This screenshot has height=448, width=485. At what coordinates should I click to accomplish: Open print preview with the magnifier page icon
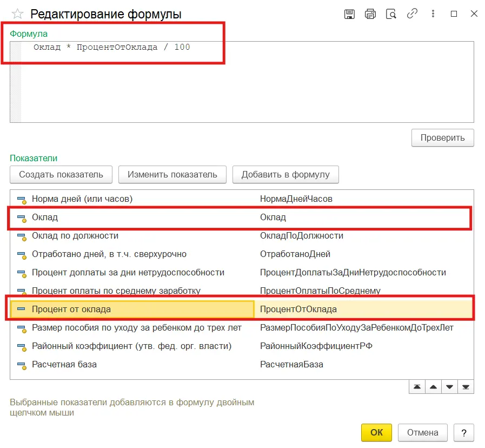click(391, 14)
